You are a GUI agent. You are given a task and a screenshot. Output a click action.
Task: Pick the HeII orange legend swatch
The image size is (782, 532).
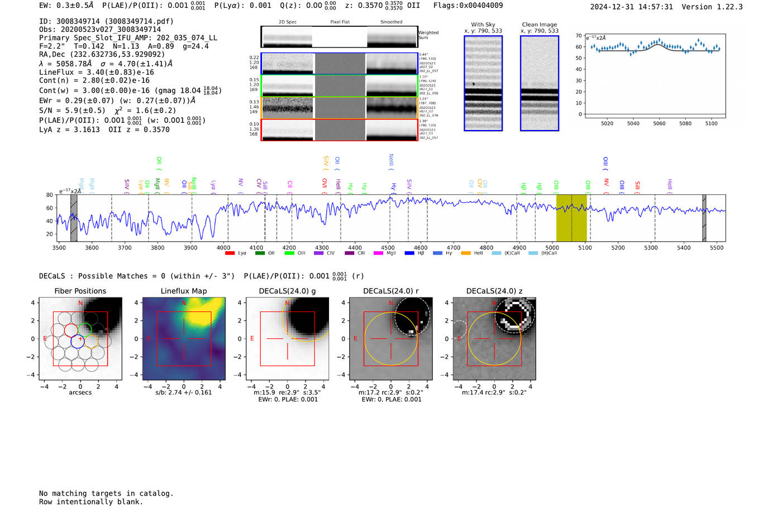click(466, 253)
